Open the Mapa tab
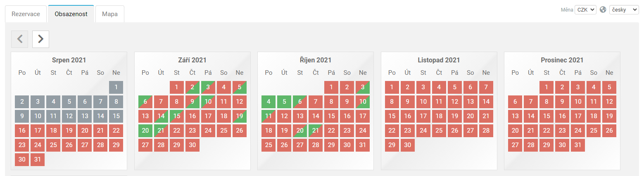This screenshot has width=644, height=176. [x=110, y=14]
